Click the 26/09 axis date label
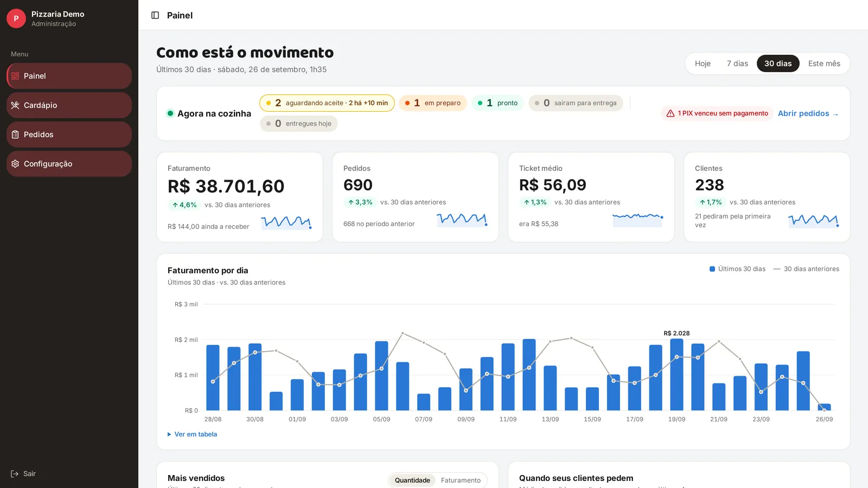This screenshot has height=488, width=868. [x=824, y=419]
